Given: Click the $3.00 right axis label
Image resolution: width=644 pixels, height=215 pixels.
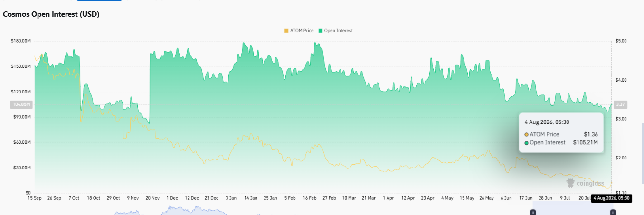Looking at the screenshot, I should coord(621,119).
